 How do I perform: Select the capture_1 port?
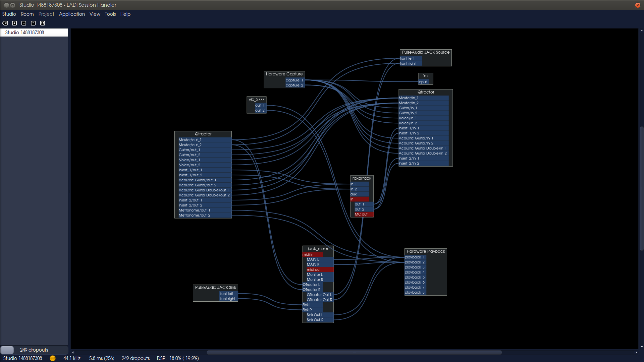click(294, 80)
